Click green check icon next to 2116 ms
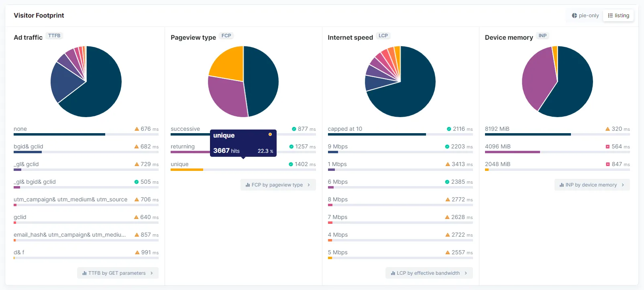The height and width of the screenshot is (290, 644). (x=449, y=129)
